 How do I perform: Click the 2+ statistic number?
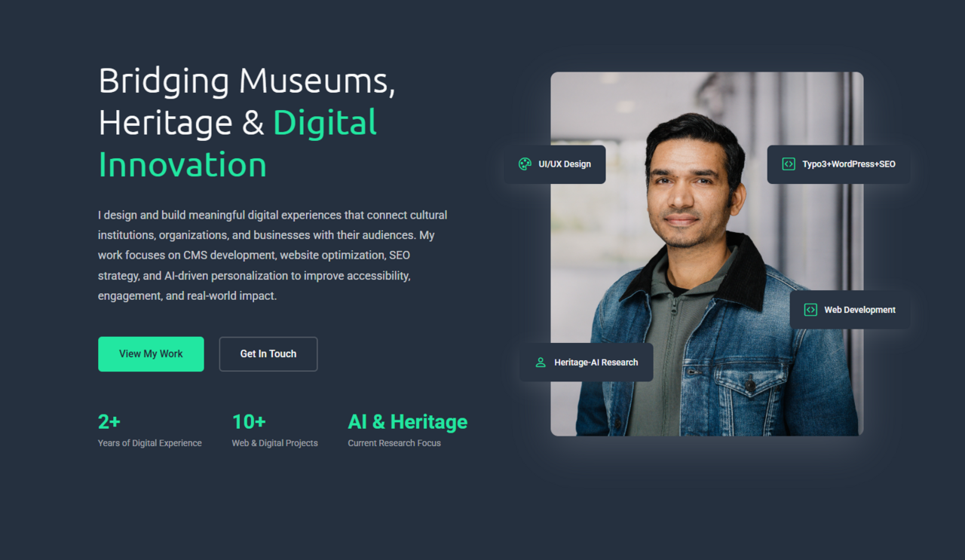109,421
